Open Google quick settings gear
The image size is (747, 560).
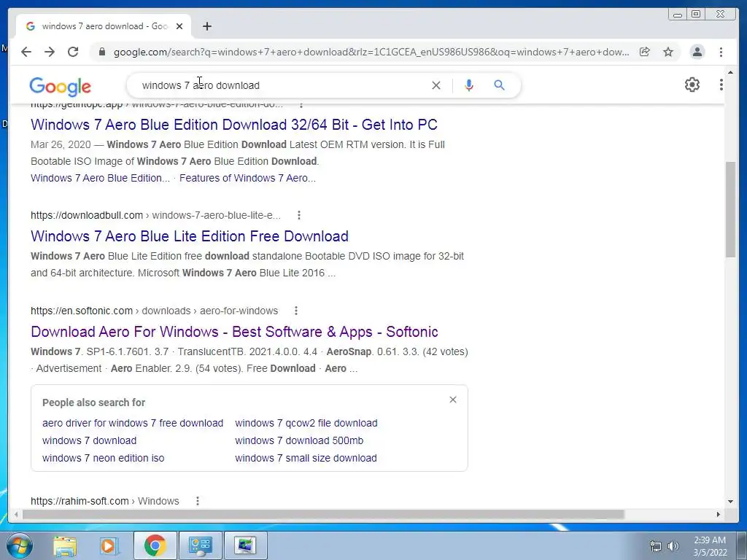(692, 85)
